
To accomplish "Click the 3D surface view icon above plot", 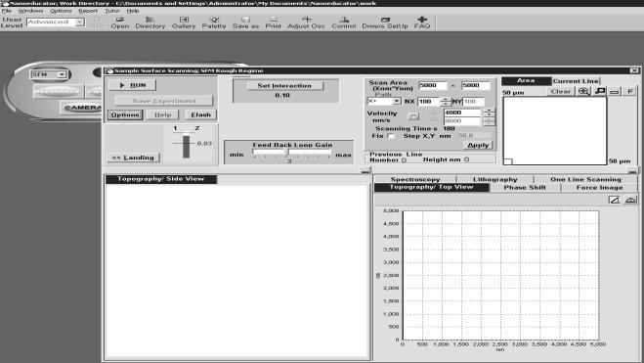I will [630, 200].
